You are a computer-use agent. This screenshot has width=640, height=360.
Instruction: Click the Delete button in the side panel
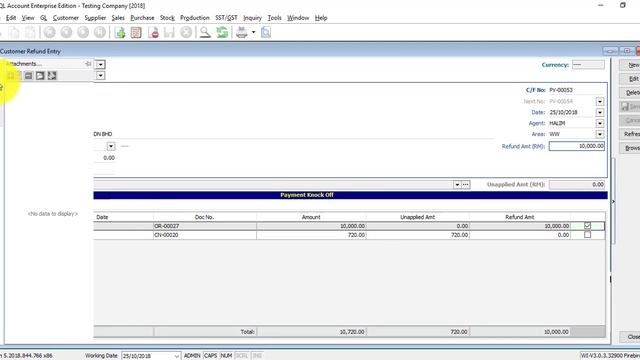click(630, 93)
